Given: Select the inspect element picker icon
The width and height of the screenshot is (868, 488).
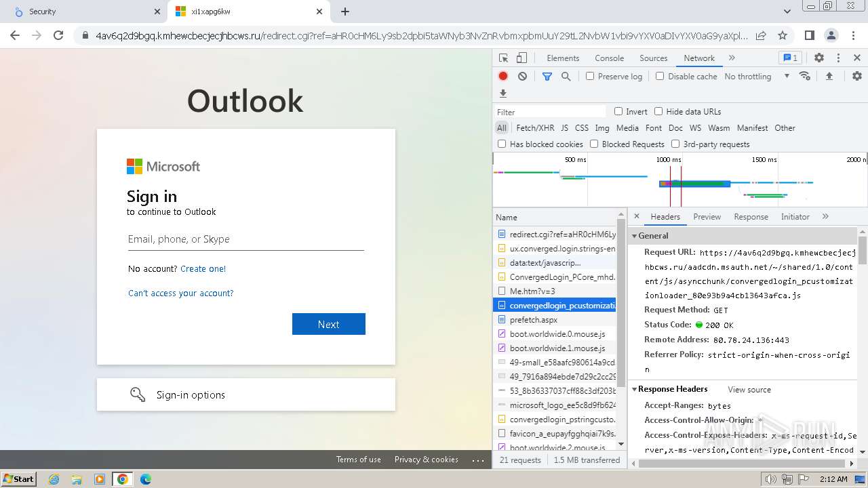Looking at the screenshot, I should tap(503, 58).
